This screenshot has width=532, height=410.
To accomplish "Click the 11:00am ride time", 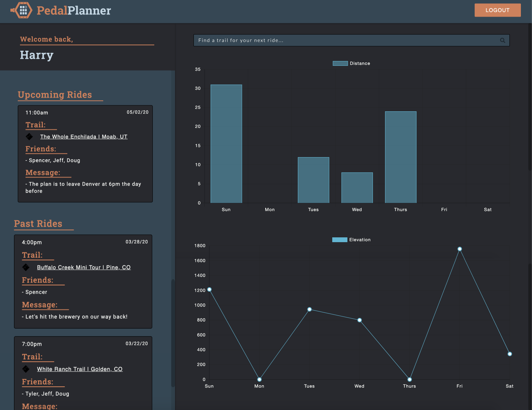I will click(x=37, y=113).
